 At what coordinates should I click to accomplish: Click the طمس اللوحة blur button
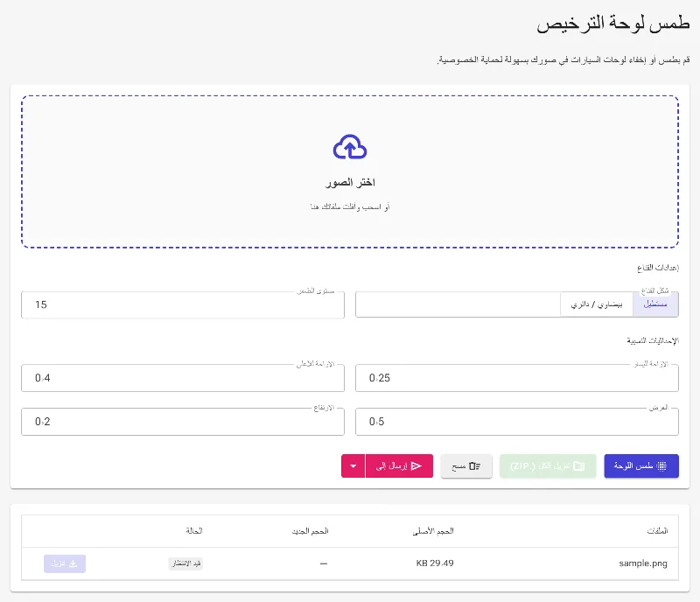(641, 465)
